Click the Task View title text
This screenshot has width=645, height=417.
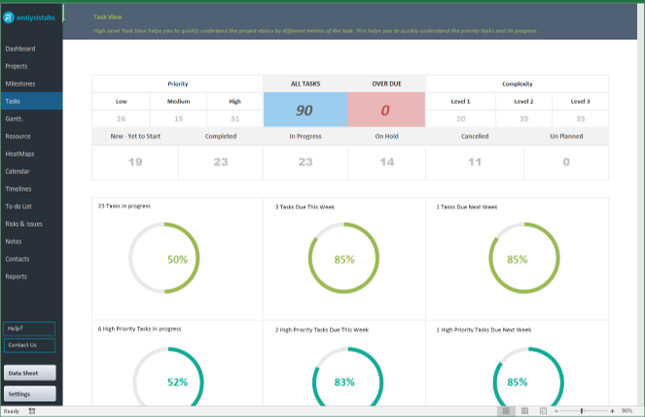coord(107,17)
